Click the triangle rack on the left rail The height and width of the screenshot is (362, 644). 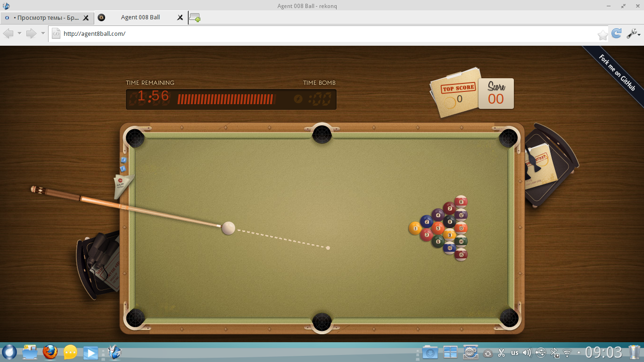(x=123, y=185)
